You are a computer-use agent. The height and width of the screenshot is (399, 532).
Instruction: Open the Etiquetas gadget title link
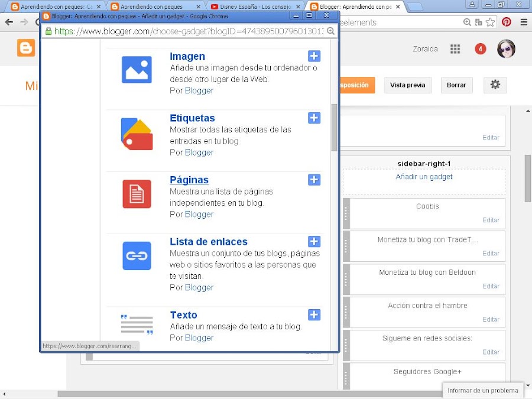192,118
